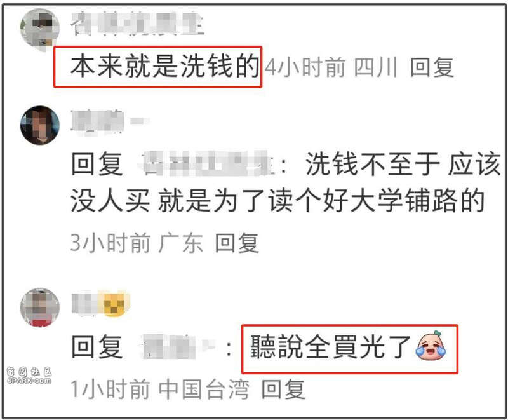
Task: Click the 4小时前 timestamp
Action: pyautogui.click(x=305, y=67)
